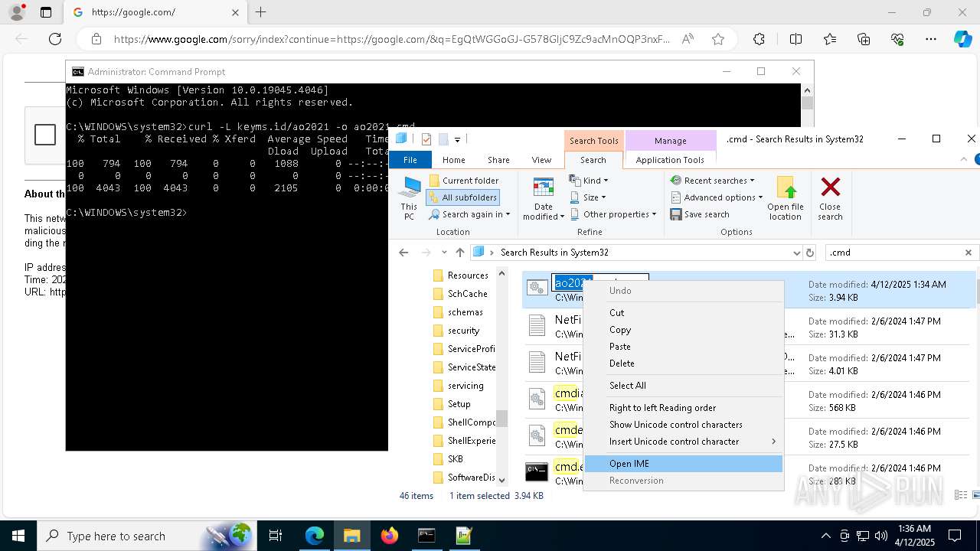Click ao2021 file gear icon

point(537,288)
